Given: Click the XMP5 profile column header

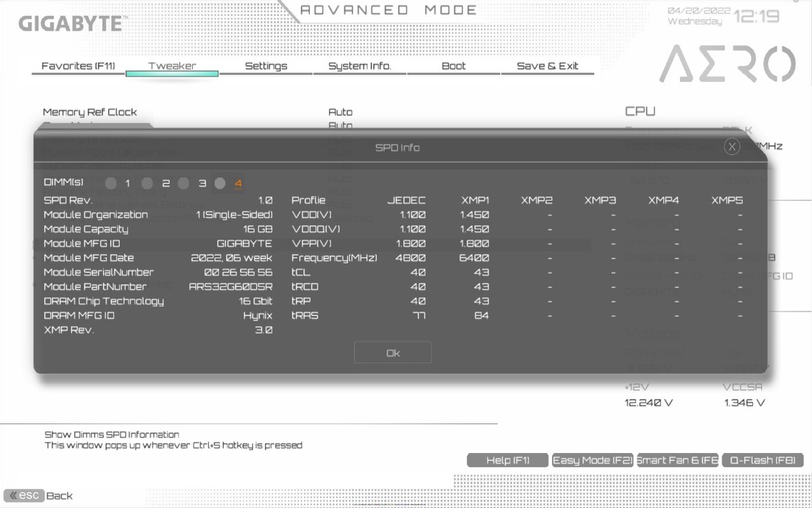Looking at the screenshot, I should pyautogui.click(x=727, y=200).
